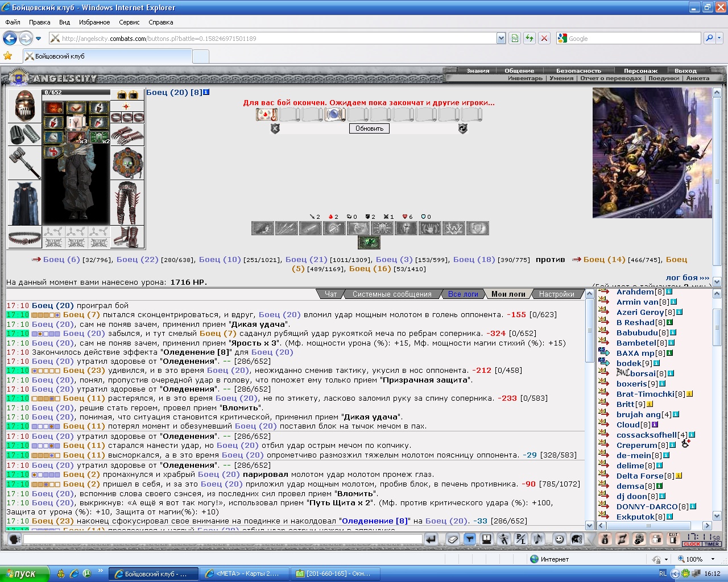Click the Favorites star icon

coord(8,56)
